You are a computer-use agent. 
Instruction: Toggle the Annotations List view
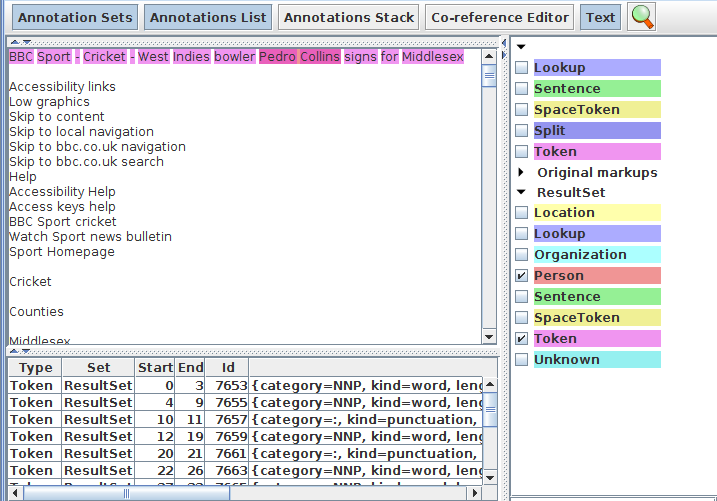[x=208, y=17]
